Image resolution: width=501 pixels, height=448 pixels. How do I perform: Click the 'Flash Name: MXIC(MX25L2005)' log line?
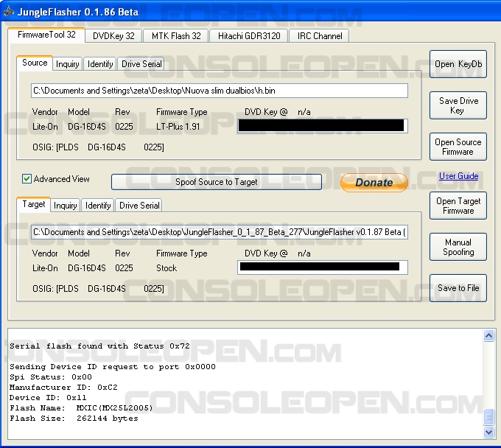click(x=81, y=408)
